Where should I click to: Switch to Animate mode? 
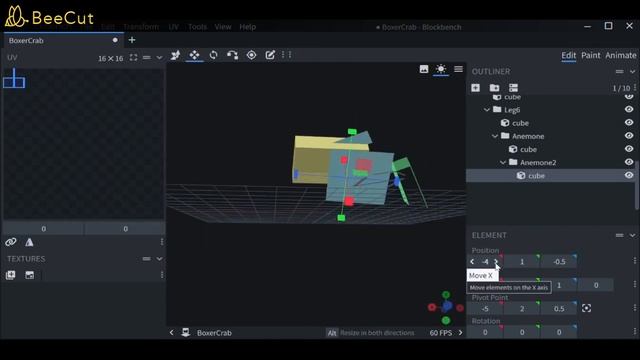(x=621, y=55)
